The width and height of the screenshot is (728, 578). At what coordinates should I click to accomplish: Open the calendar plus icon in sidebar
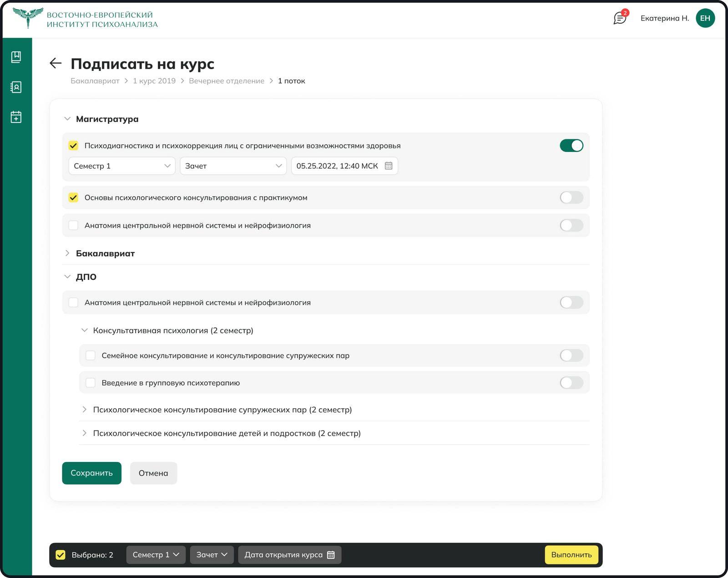click(x=16, y=117)
